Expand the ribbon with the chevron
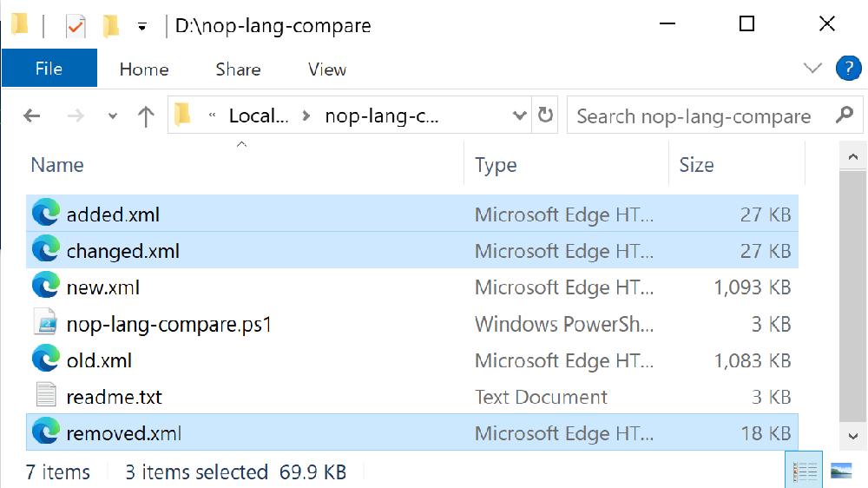The width and height of the screenshot is (868, 488). tap(812, 69)
